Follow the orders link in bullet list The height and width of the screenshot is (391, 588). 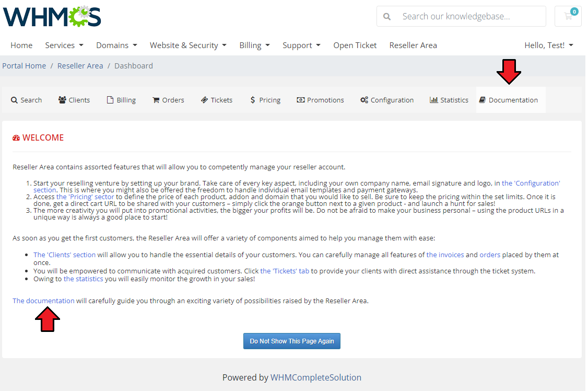(490, 255)
